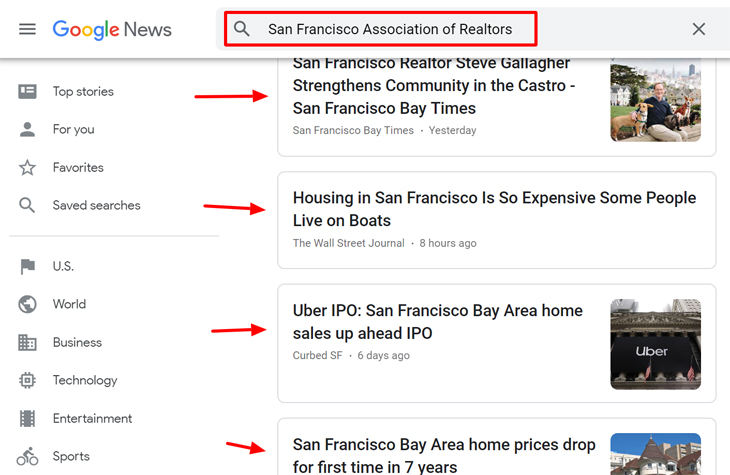730x475 pixels.
Task: Click the Sports cyclist icon
Action: point(27,456)
